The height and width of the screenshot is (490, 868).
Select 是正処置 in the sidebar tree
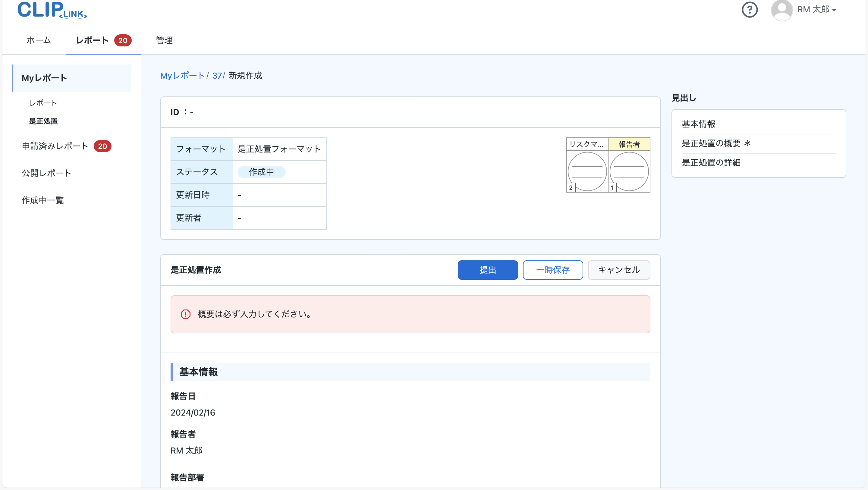point(44,121)
